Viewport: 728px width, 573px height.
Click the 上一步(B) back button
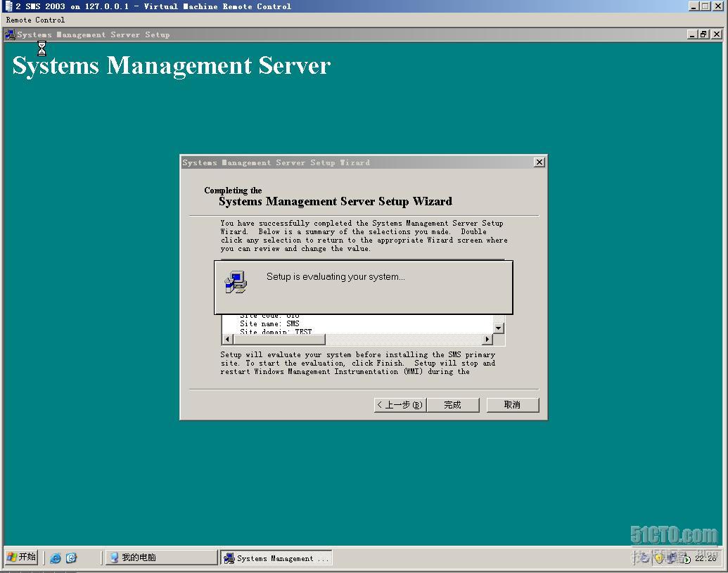coord(400,404)
